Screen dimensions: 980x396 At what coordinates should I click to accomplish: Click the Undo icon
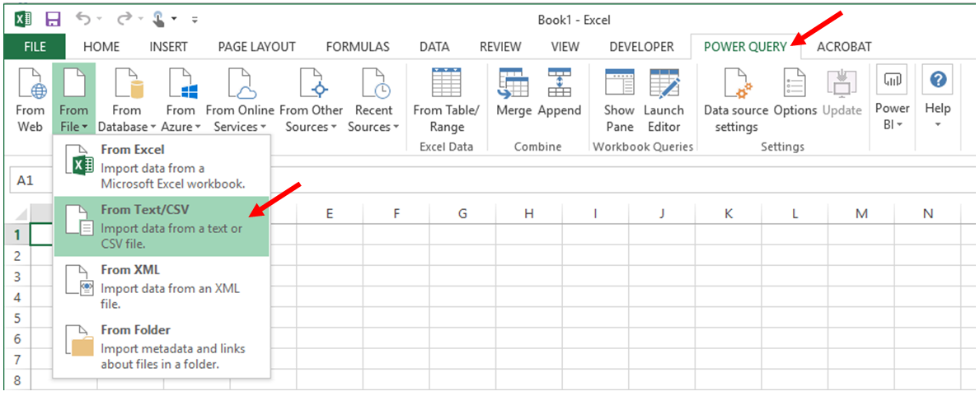[x=84, y=19]
